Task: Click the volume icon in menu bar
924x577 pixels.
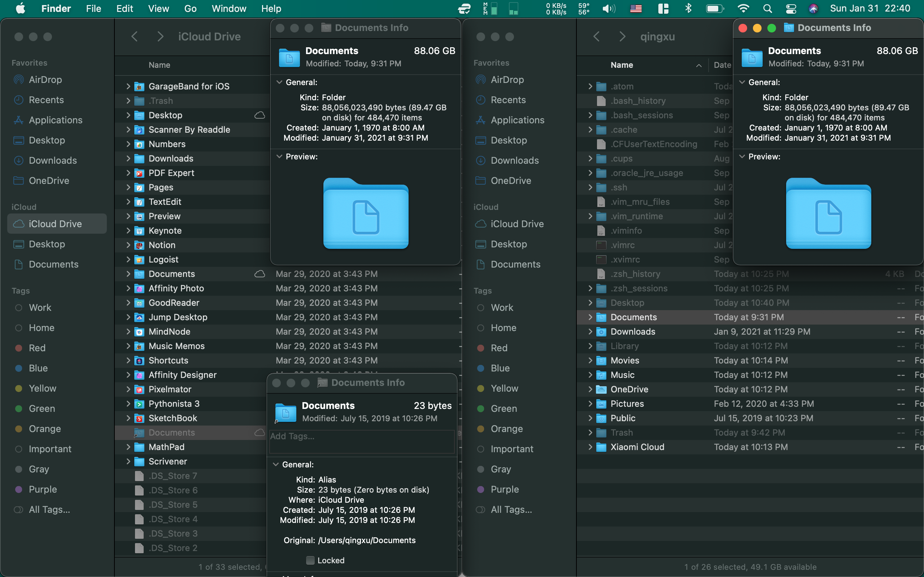Action: pos(609,8)
